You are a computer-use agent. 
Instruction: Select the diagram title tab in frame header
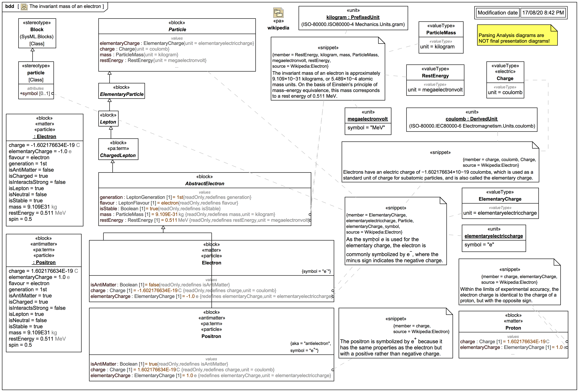(66, 6)
